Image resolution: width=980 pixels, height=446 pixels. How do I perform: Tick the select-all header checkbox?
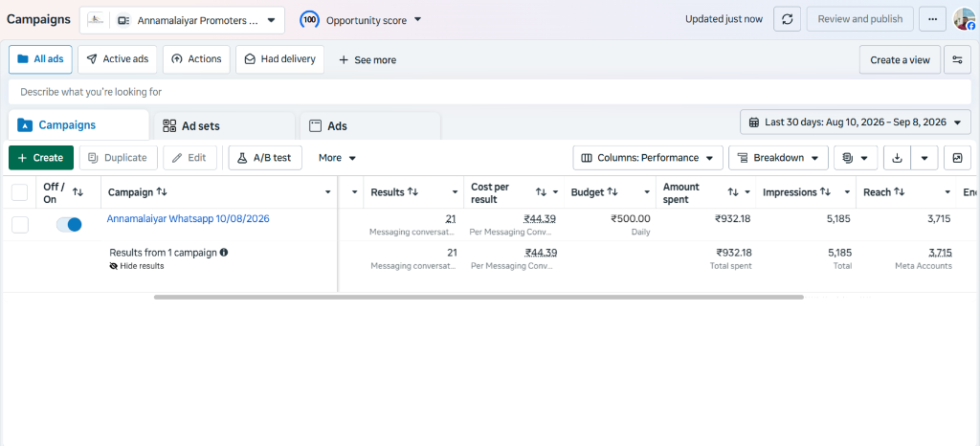[20, 192]
